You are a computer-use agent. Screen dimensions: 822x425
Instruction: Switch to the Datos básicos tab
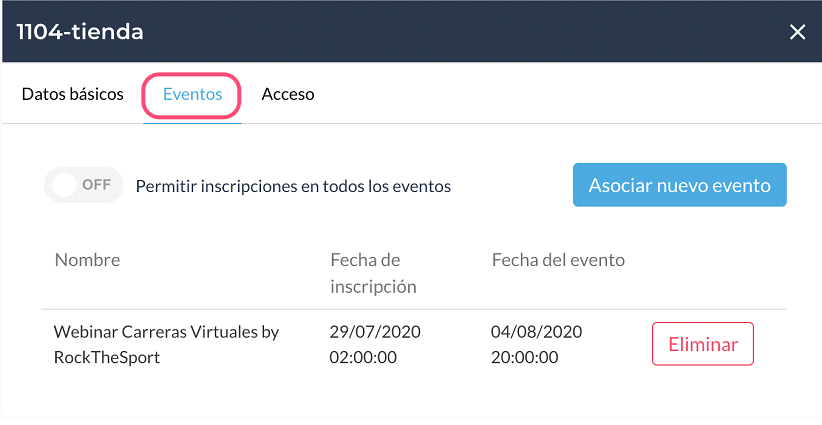(x=73, y=95)
